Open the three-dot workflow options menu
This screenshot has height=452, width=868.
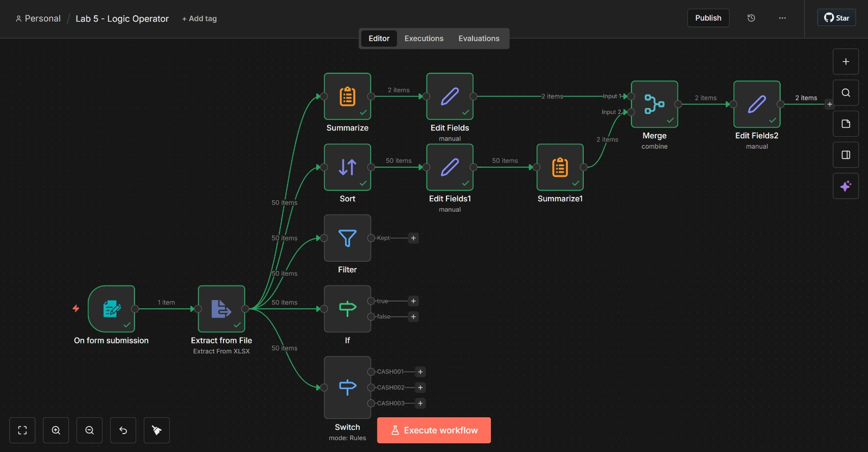(782, 18)
